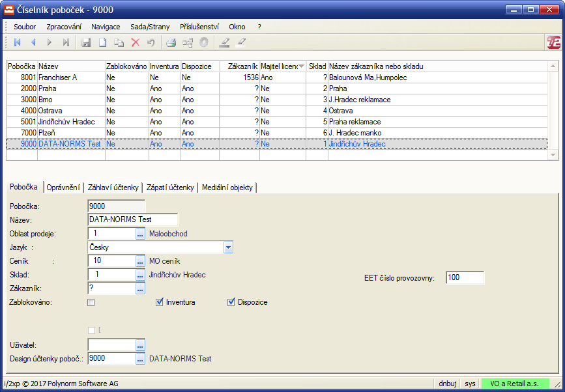
Task: Click the dnbuj status bar entry
Action: (x=448, y=384)
